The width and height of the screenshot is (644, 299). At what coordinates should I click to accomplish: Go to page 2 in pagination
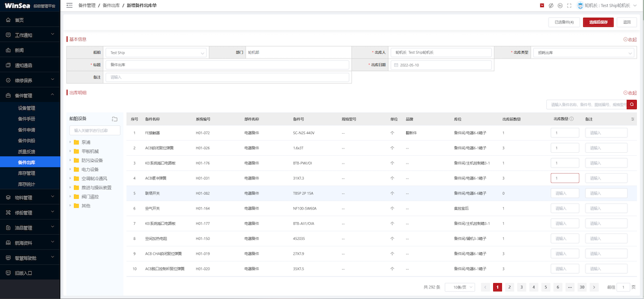click(x=509, y=287)
